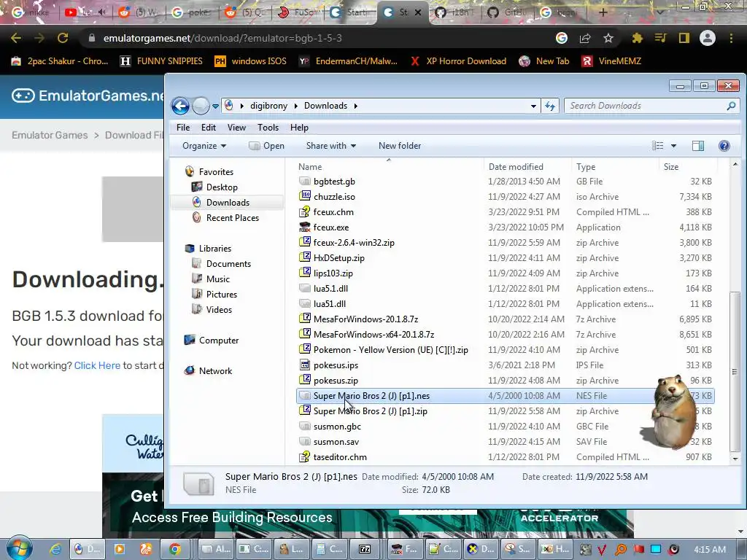Open the Windows Start orb

[20, 548]
